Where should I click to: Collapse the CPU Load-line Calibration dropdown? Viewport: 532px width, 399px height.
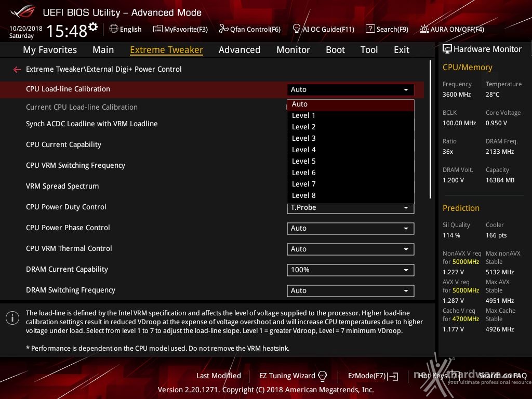click(x=351, y=89)
